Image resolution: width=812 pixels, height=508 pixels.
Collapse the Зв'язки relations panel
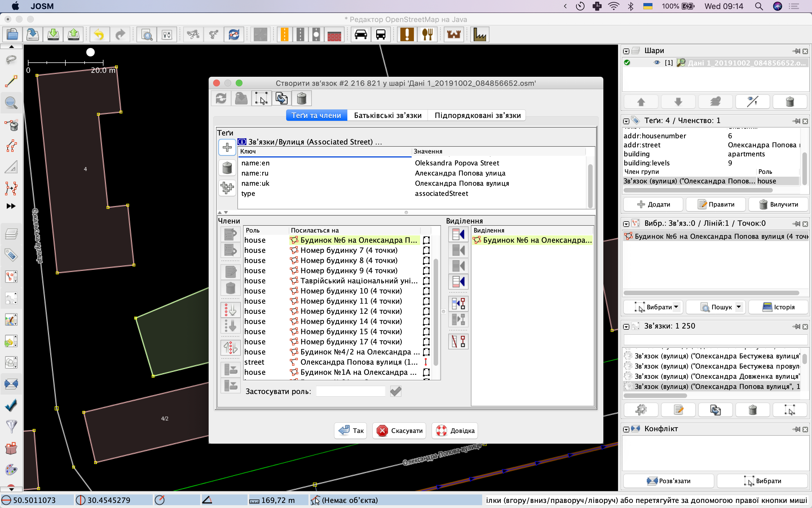[x=626, y=327]
